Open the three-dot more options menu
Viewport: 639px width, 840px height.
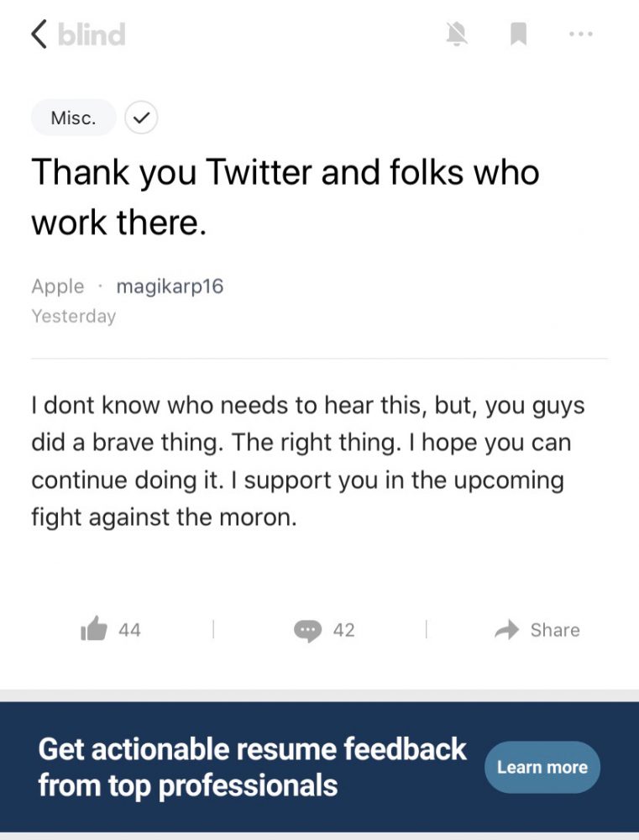pos(581,34)
